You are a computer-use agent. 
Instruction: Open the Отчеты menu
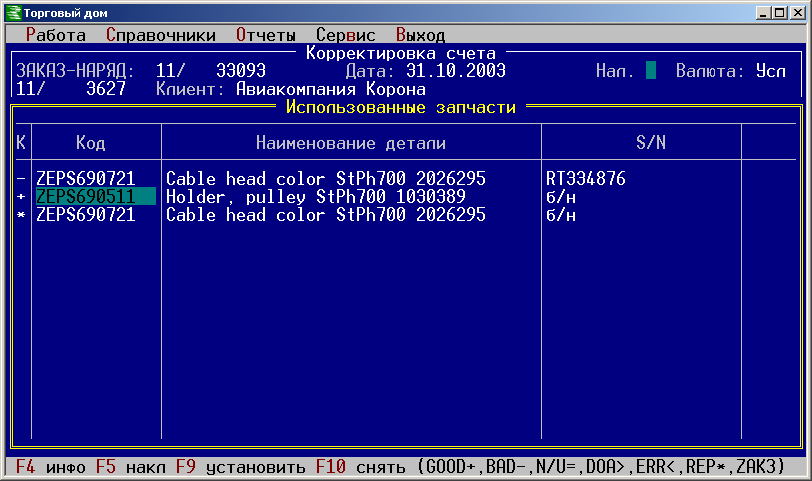coord(266,35)
